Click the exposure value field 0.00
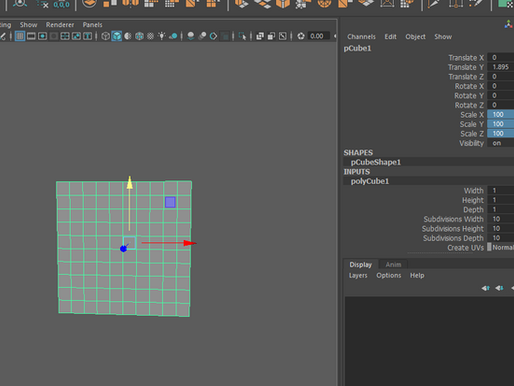Screen dimensions: 514x386 coord(318,36)
